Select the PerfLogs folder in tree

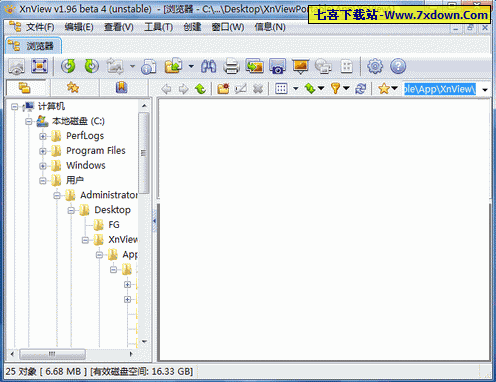pyautogui.click(x=85, y=136)
